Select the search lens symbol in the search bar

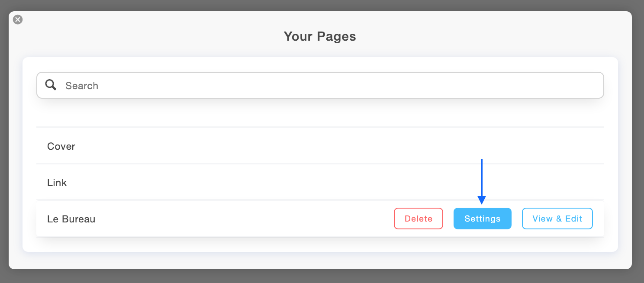pyautogui.click(x=51, y=85)
